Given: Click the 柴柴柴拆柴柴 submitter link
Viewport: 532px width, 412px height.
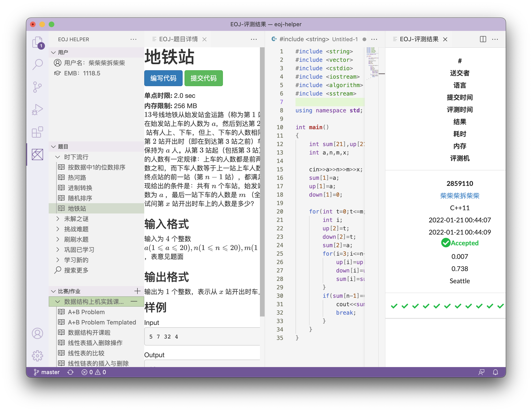Looking at the screenshot, I should [x=459, y=195].
